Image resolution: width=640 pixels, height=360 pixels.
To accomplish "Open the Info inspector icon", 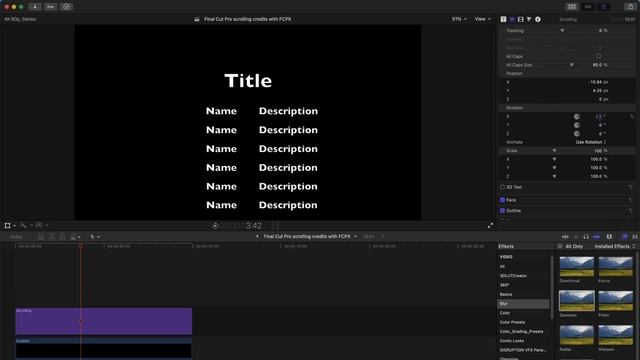I will point(538,19).
